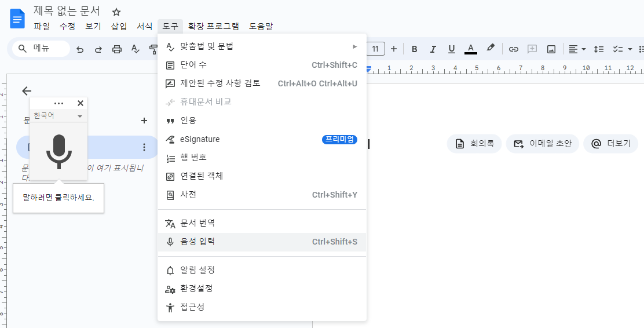644x328 pixels.
Task: Open the 한국어 language dropdown
Action: 58,116
